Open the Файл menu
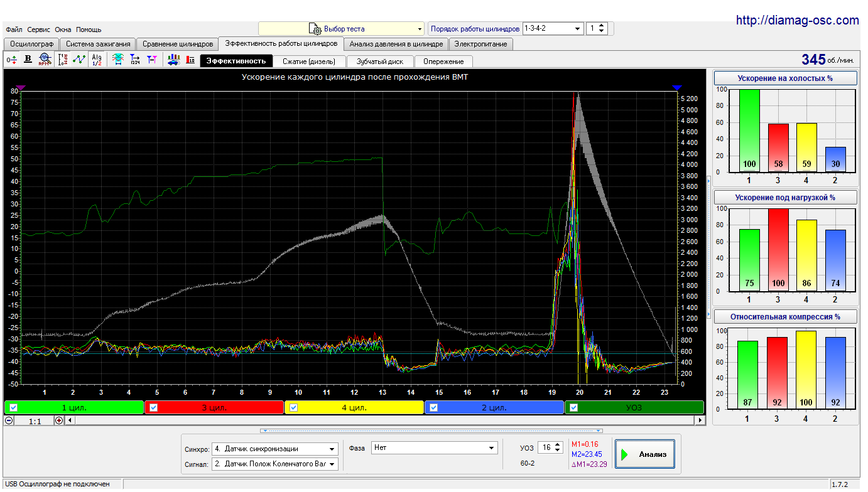The image size is (868, 492). coord(14,29)
